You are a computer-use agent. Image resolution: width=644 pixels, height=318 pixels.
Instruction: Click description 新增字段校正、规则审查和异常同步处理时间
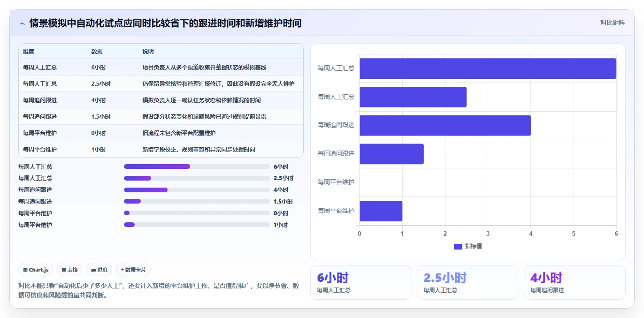[x=199, y=150]
